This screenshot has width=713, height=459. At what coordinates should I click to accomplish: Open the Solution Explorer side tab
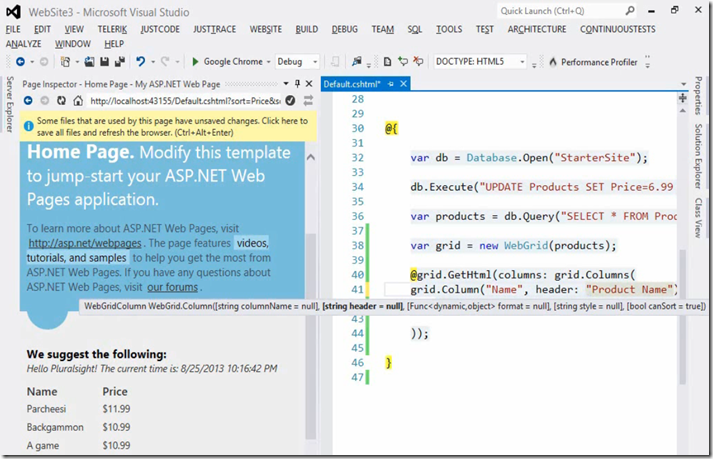(x=698, y=156)
